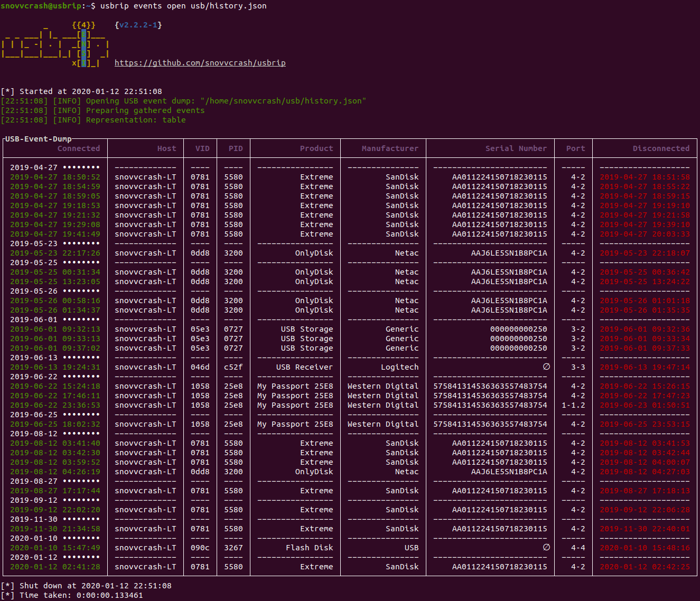The width and height of the screenshot is (700, 601).
Task: Click the Serial Number column header
Action: 516,148
